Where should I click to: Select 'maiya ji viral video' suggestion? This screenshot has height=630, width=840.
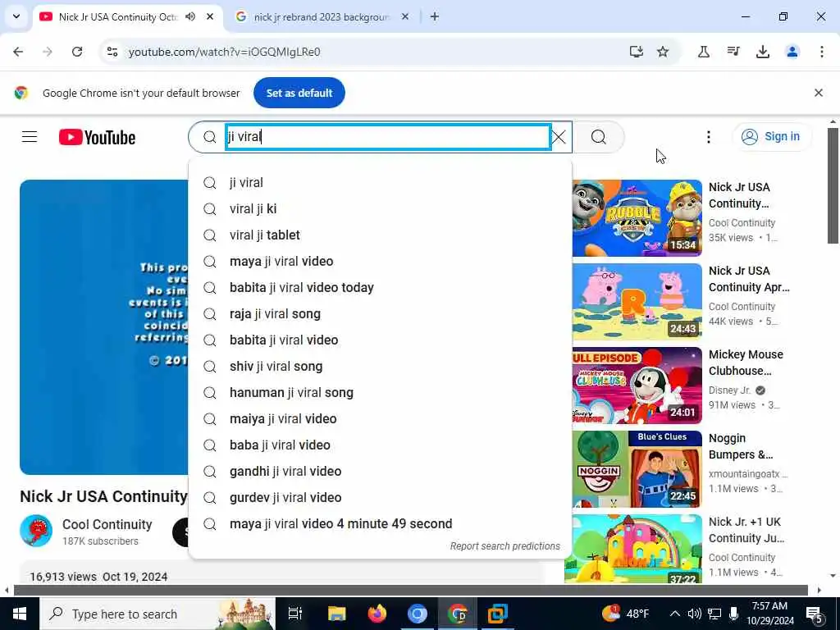[x=381, y=419]
